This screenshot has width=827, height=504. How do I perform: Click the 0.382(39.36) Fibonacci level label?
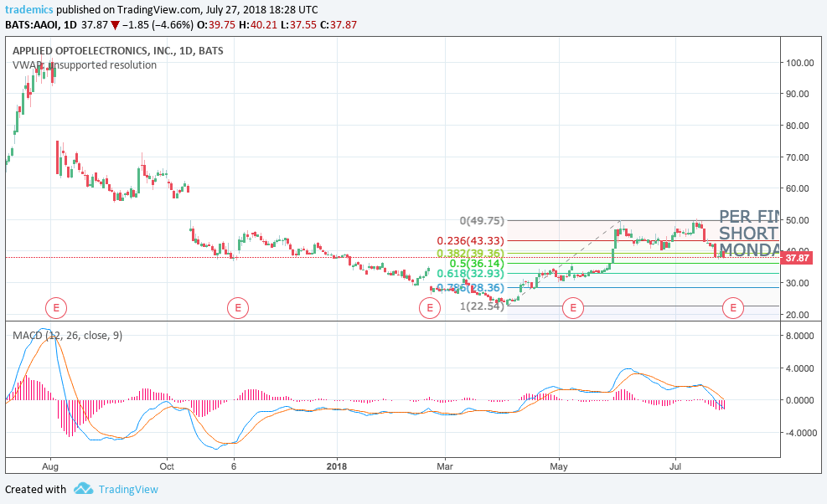pos(470,253)
